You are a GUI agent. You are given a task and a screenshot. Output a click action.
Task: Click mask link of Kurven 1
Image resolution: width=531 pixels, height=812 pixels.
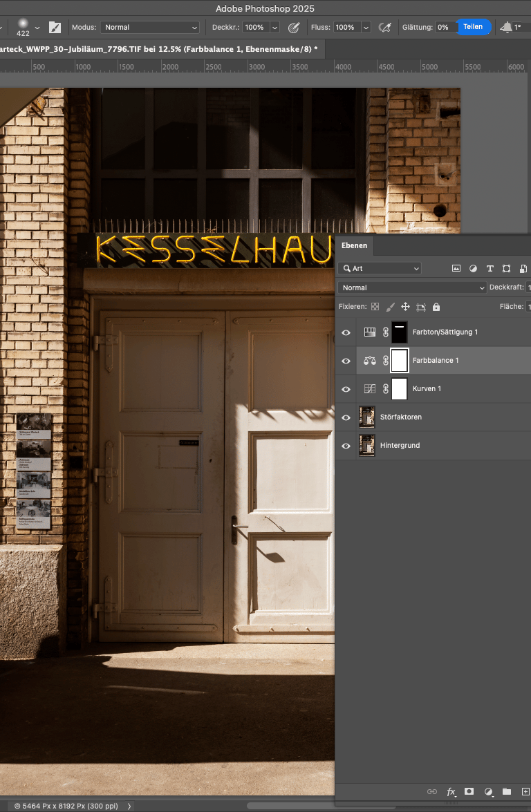[385, 388]
